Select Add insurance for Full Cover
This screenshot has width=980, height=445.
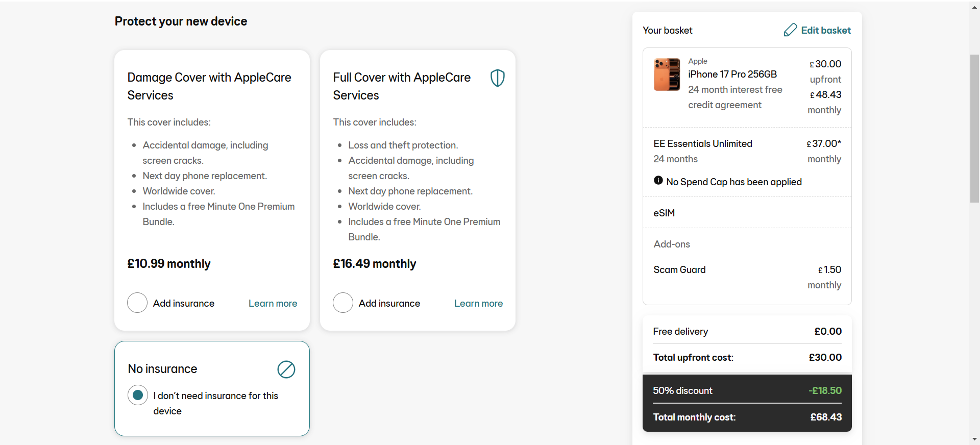pyautogui.click(x=343, y=303)
